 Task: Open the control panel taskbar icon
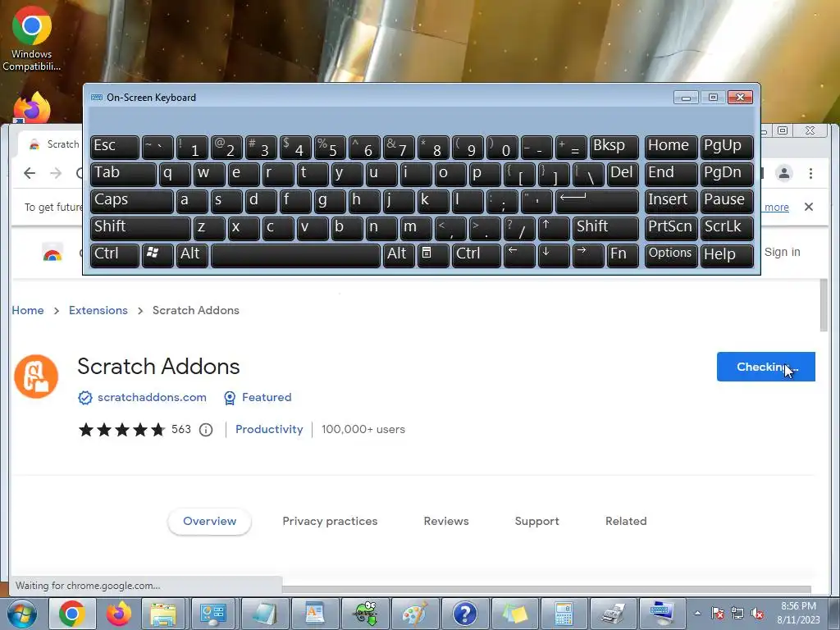click(x=213, y=614)
